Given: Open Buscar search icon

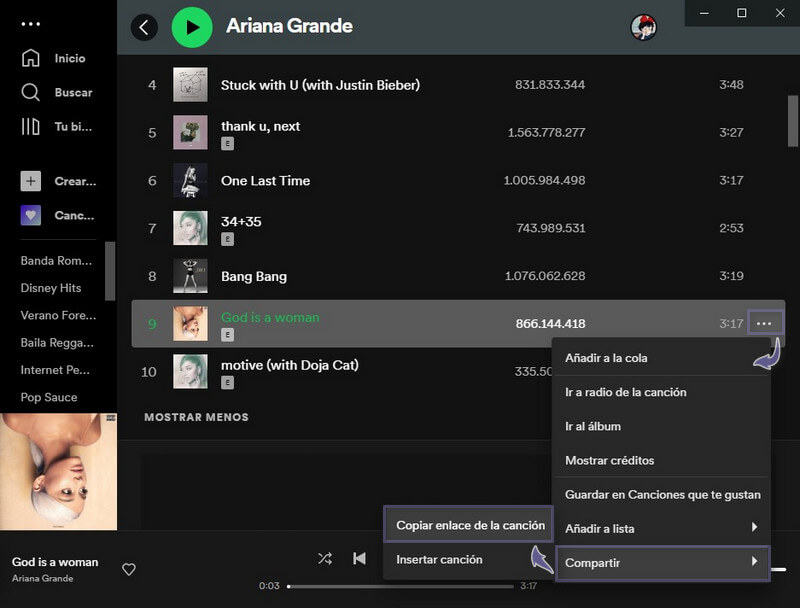Looking at the screenshot, I should pyautogui.click(x=31, y=92).
